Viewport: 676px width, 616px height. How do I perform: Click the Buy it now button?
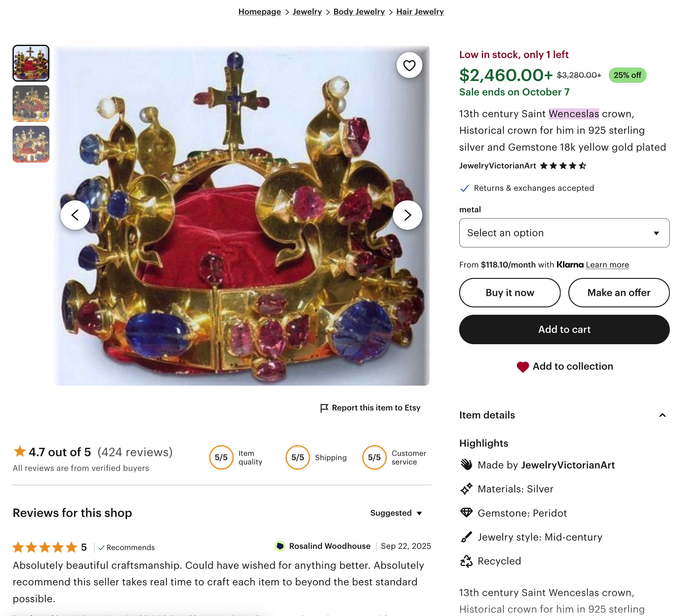point(510,293)
